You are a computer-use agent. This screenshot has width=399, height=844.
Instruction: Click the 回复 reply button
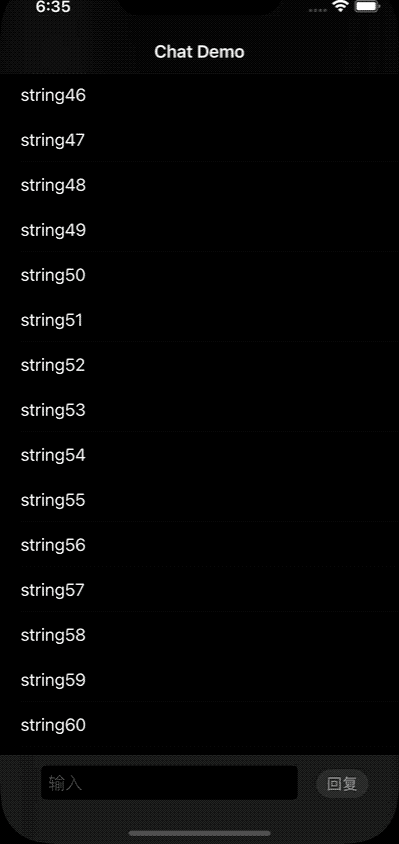(x=342, y=784)
